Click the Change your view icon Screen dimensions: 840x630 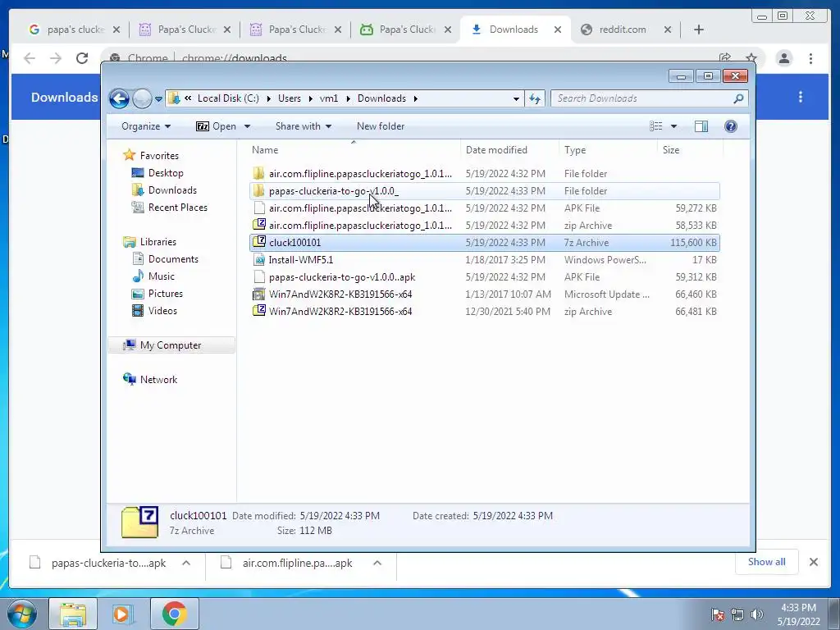[x=655, y=126]
